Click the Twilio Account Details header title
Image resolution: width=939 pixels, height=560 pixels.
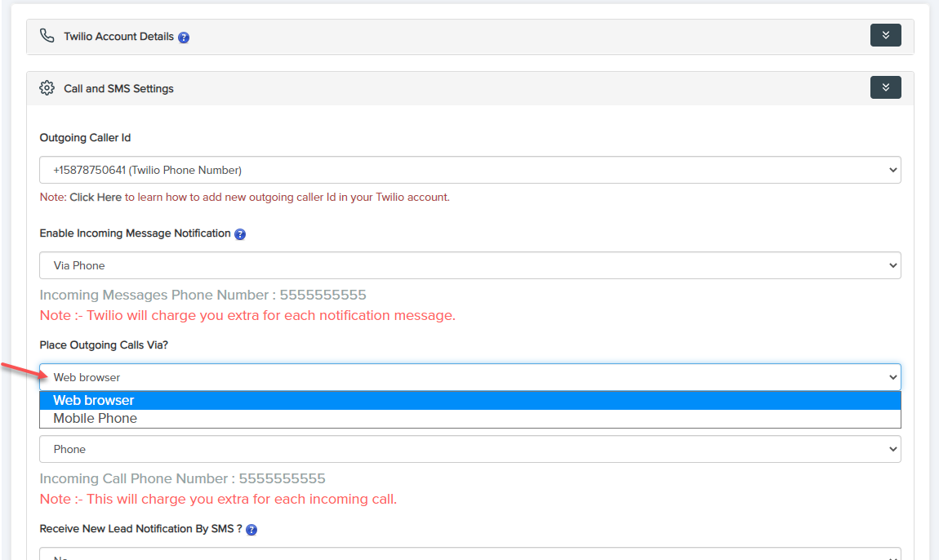(x=118, y=37)
